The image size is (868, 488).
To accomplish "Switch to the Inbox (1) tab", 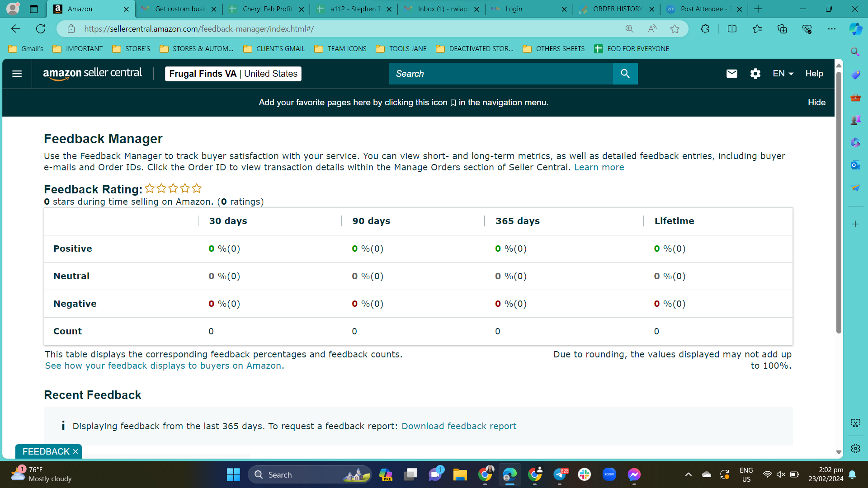I will (442, 9).
